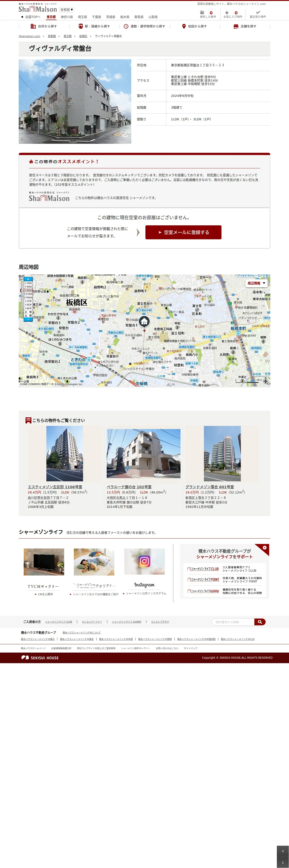
Task: Click the search magnifier button in footer
Action: [260, 622]
